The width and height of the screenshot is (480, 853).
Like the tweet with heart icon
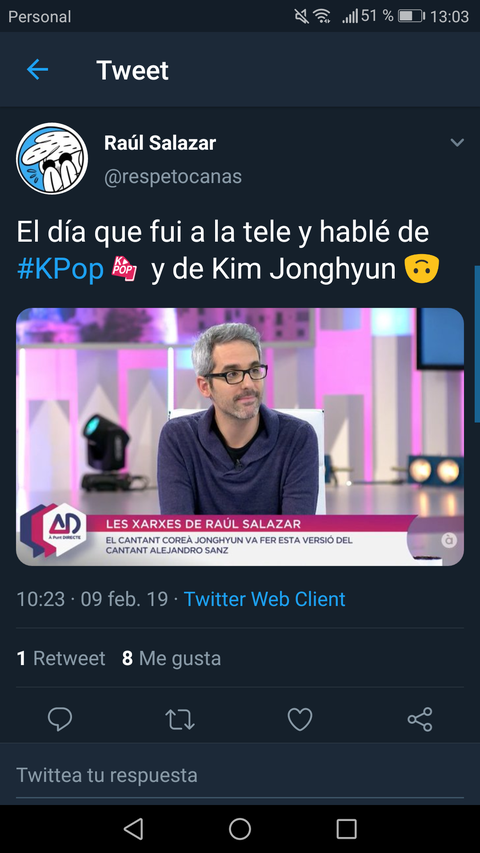pyautogui.click(x=300, y=719)
